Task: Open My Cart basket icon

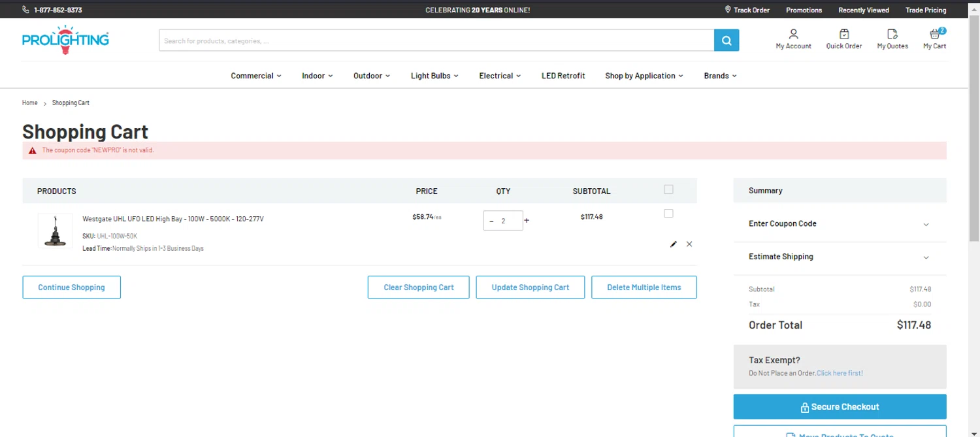Action: click(x=935, y=35)
